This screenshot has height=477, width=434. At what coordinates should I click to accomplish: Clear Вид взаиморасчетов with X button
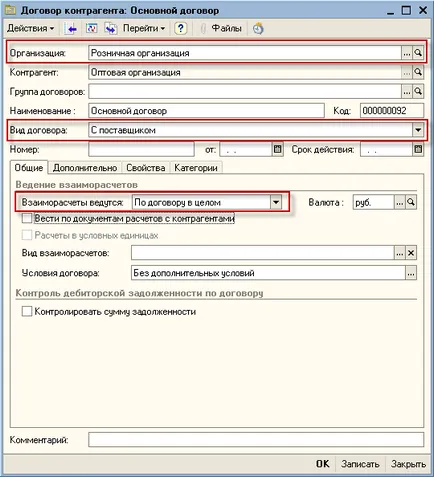(x=411, y=253)
